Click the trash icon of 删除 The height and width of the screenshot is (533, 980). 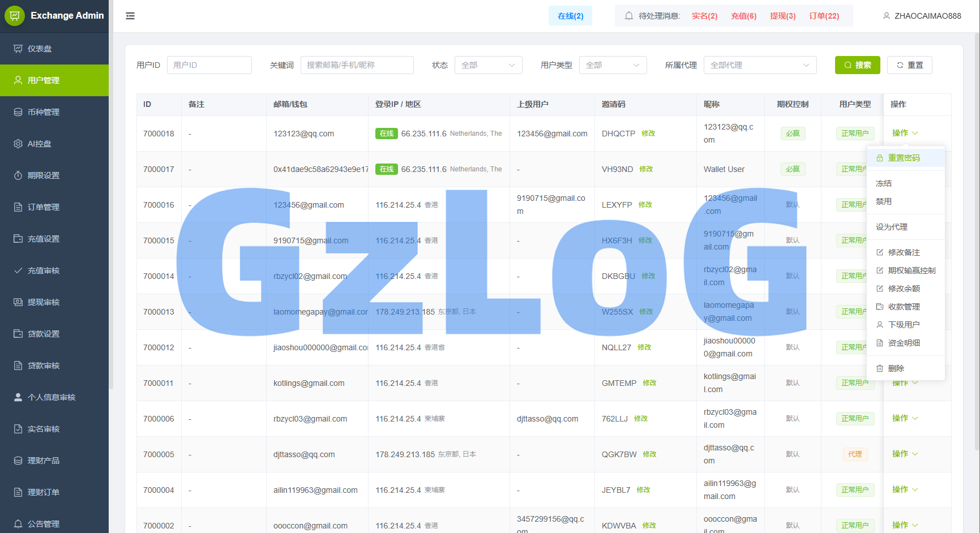point(880,368)
